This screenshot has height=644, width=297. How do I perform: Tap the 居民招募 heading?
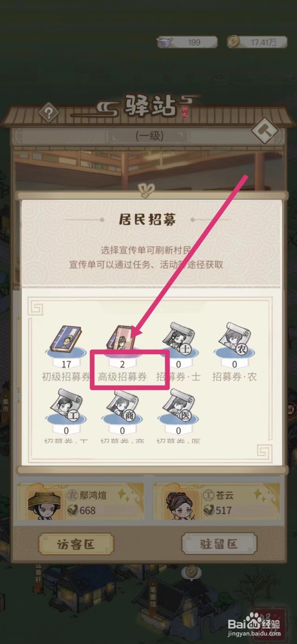(x=147, y=219)
